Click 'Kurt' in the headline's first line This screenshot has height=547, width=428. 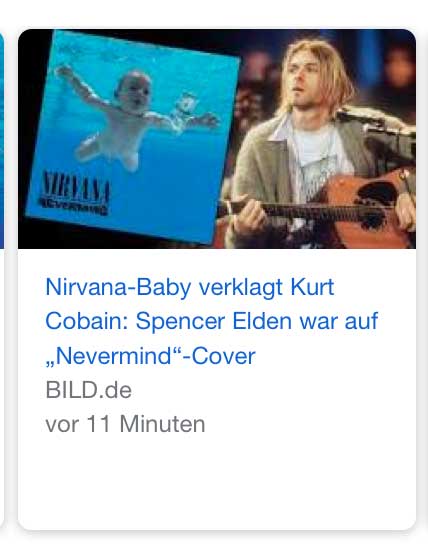[x=313, y=287]
